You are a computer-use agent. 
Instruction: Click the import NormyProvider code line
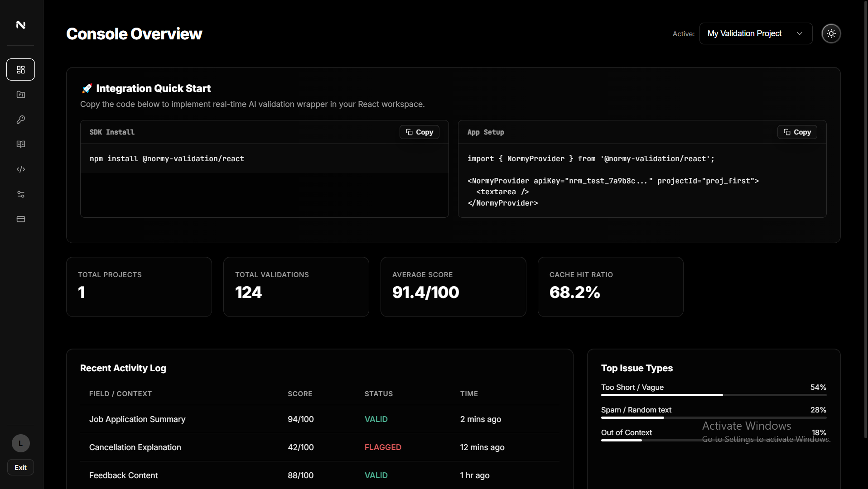point(591,159)
